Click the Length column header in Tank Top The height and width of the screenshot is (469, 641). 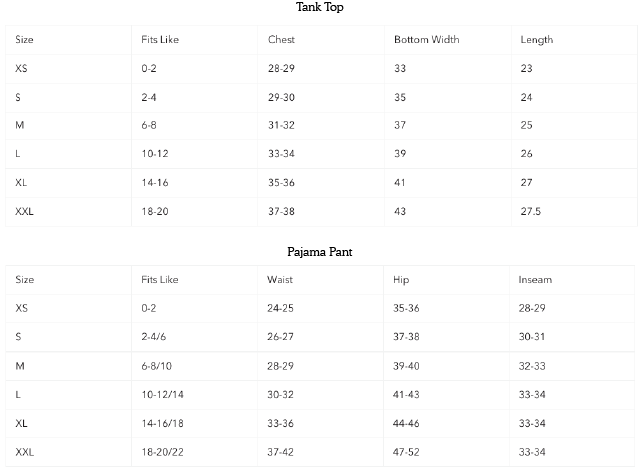click(x=537, y=40)
